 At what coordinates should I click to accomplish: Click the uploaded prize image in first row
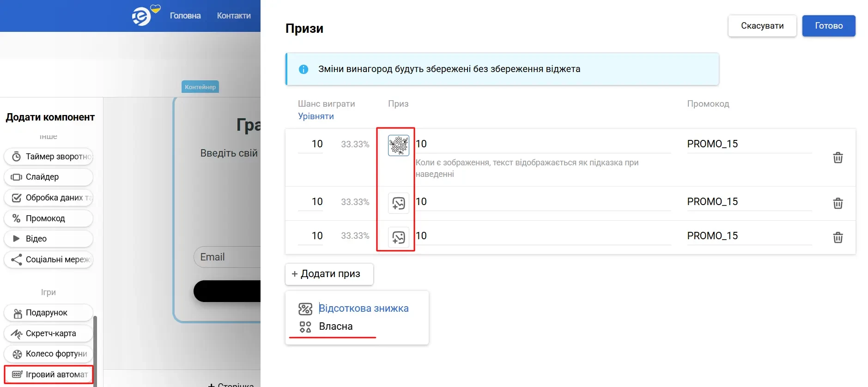398,145
